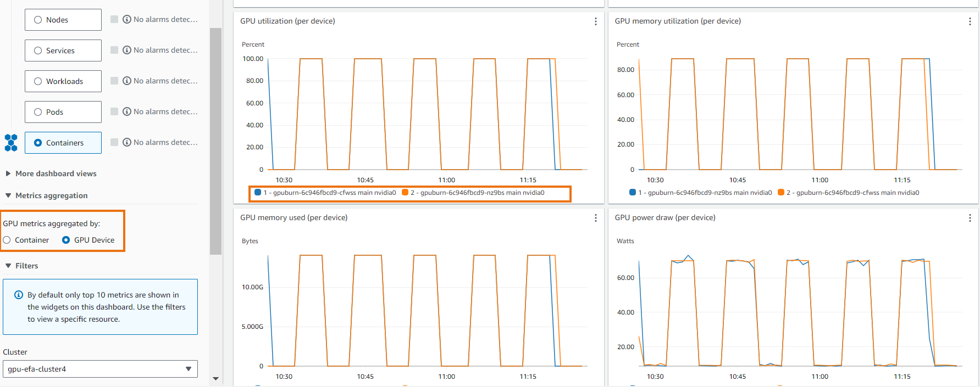Click the sidebar scroll-down arrow

(215, 378)
